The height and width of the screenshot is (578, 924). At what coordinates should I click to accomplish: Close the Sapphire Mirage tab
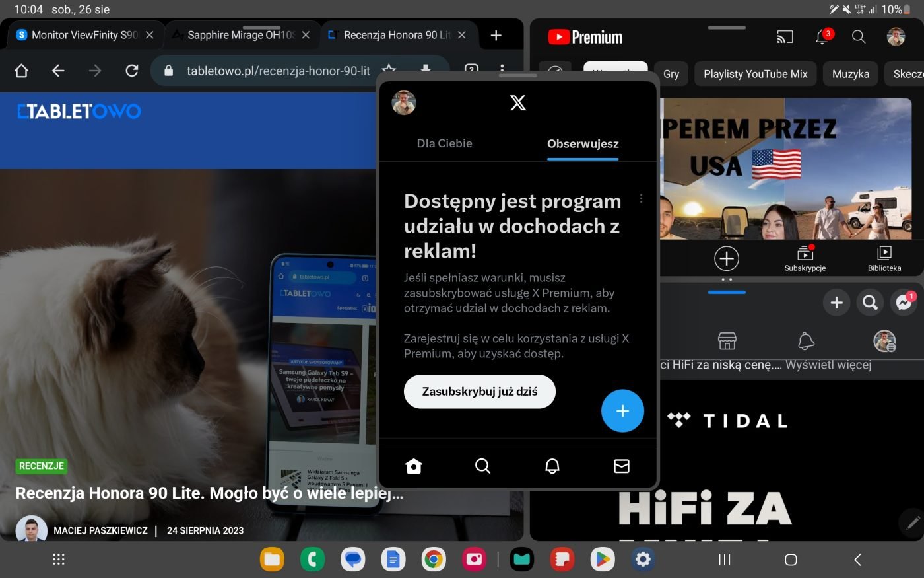click(306, 35)
